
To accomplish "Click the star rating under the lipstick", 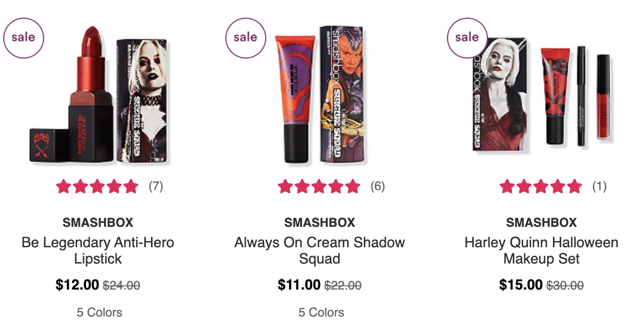I will click(97, 186).
